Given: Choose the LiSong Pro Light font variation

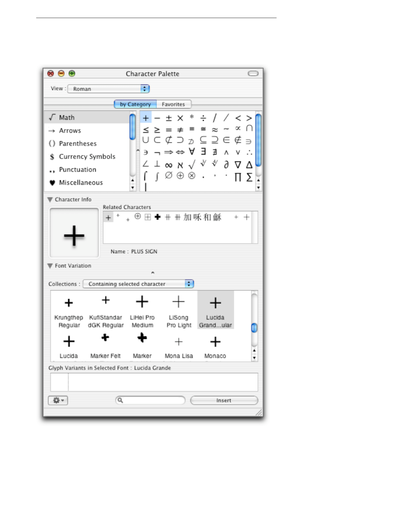Looking at the screenshot, I should [x=179, y=311].
